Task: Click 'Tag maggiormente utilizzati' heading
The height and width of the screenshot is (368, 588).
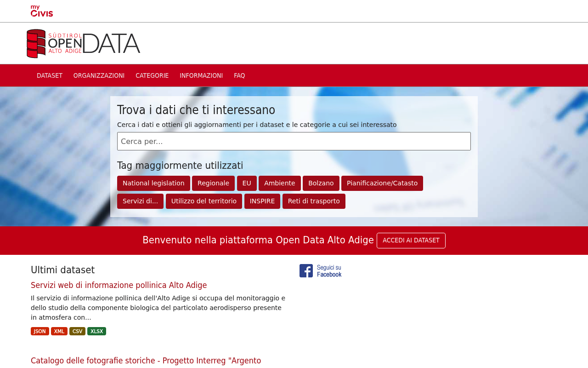Action: [180, 166]
